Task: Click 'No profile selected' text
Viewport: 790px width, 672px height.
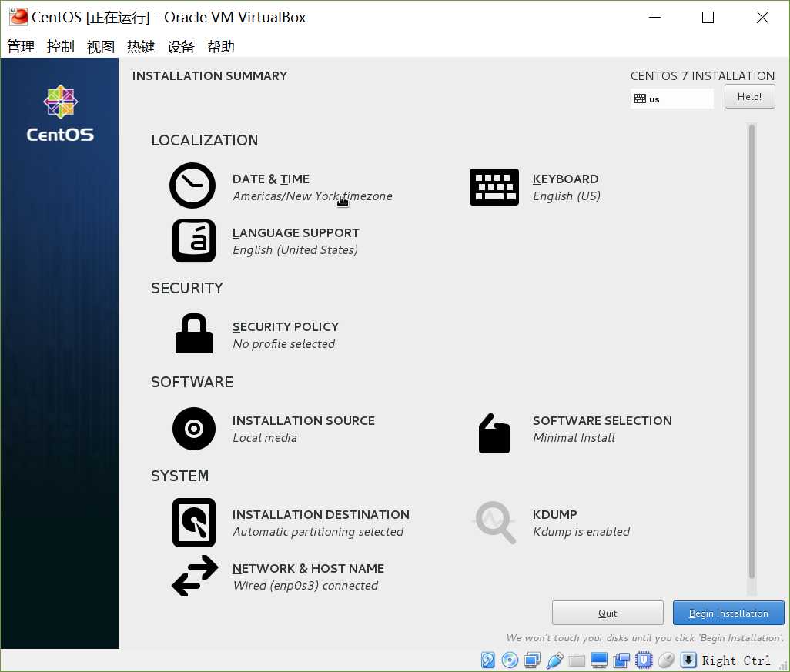Action: [283, 344]
